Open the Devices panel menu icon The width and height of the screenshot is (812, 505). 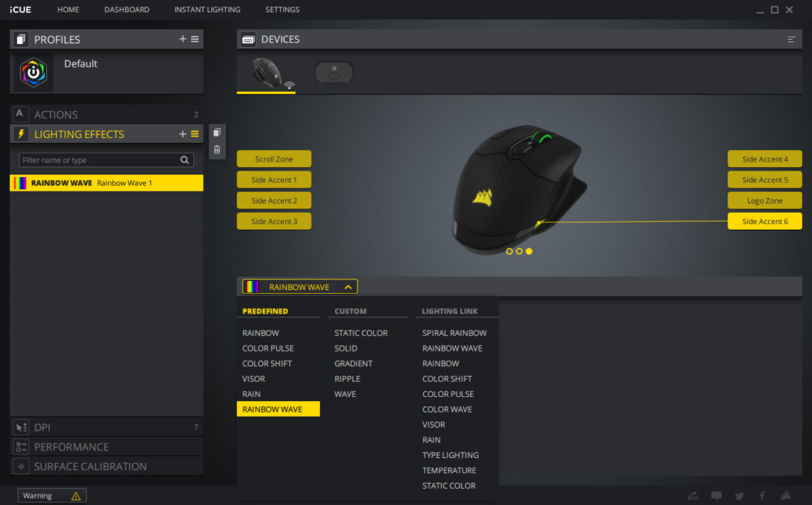point(791,39)
